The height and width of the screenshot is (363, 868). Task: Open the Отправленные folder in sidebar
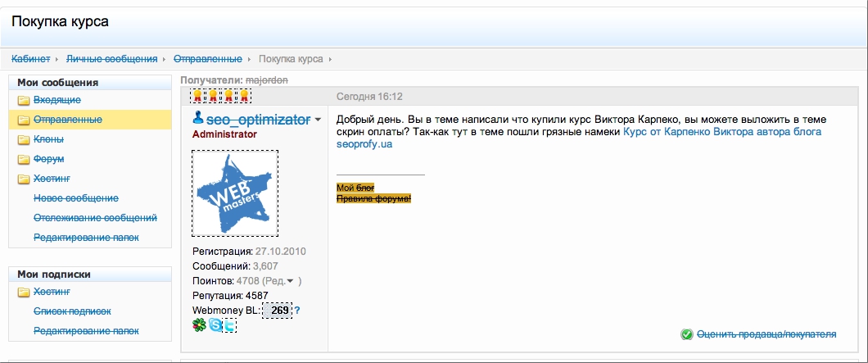tap(67, 120)
